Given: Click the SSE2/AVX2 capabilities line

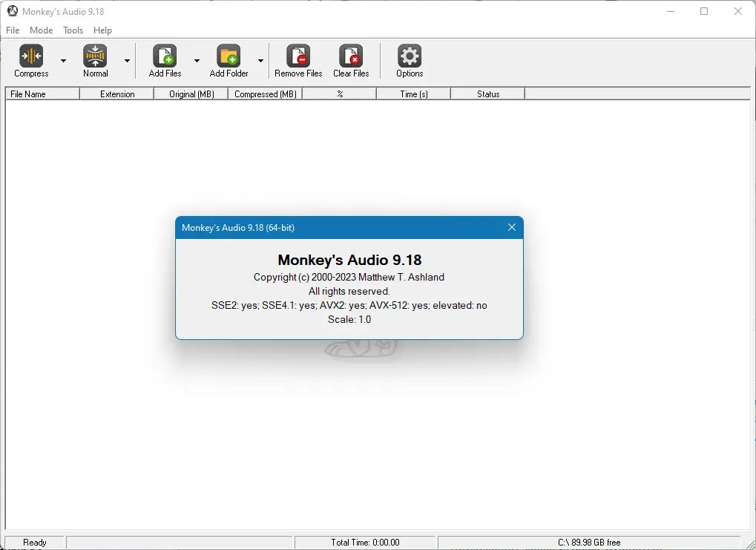Looking at the screenshot, I should pos(349,305).
